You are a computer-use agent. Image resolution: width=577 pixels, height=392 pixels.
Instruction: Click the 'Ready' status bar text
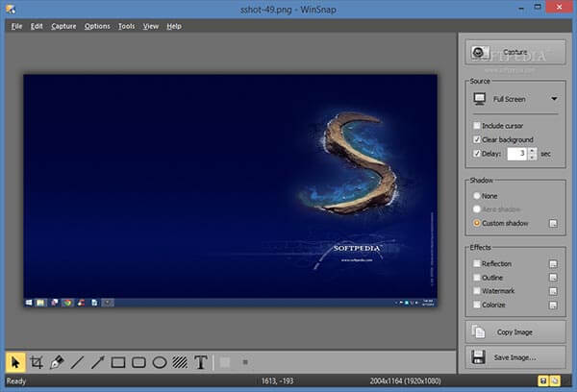(16, 381)
